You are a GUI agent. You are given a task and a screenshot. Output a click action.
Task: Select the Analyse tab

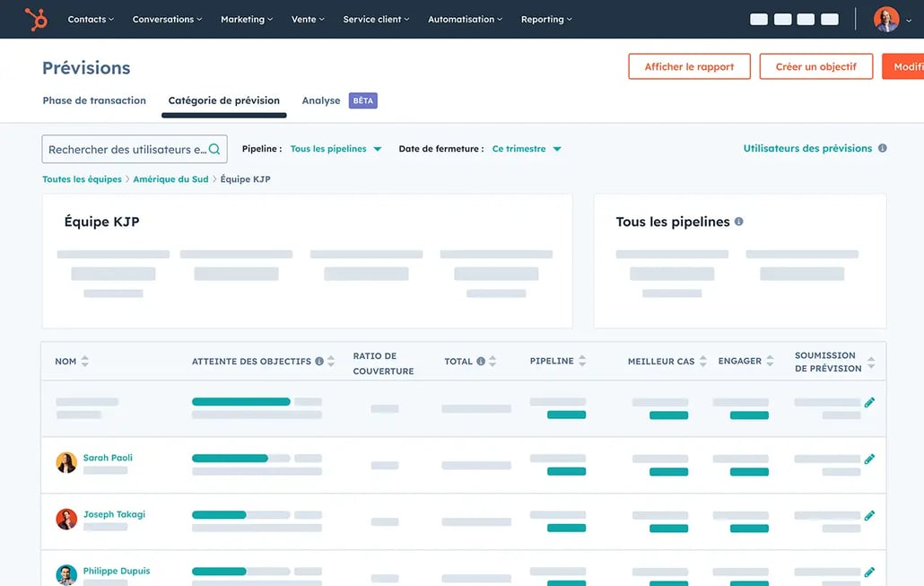[x=321, y=101]
